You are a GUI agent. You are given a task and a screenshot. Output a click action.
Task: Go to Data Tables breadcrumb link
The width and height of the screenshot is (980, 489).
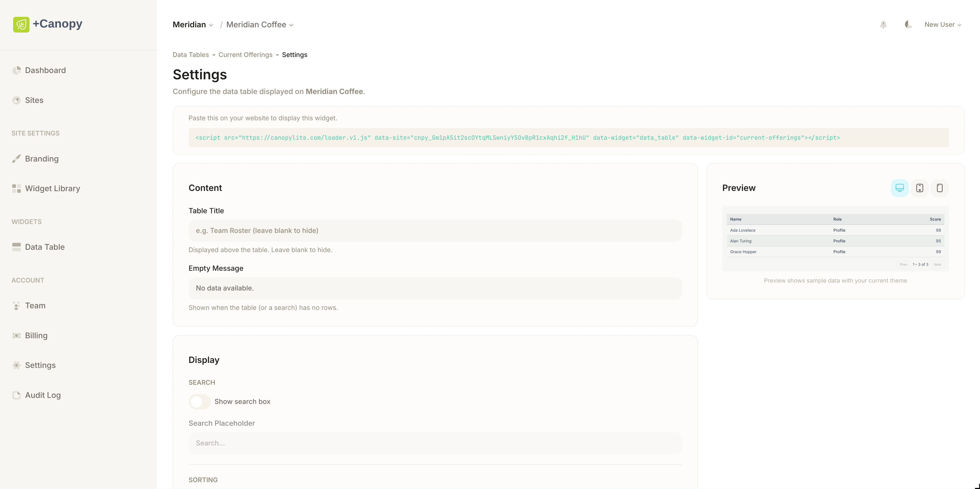(191, 55)
